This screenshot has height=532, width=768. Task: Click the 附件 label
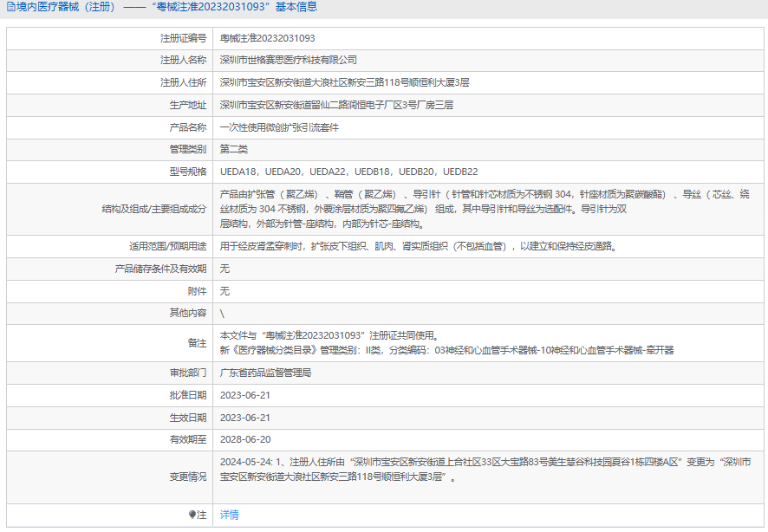tap(197, 291)
